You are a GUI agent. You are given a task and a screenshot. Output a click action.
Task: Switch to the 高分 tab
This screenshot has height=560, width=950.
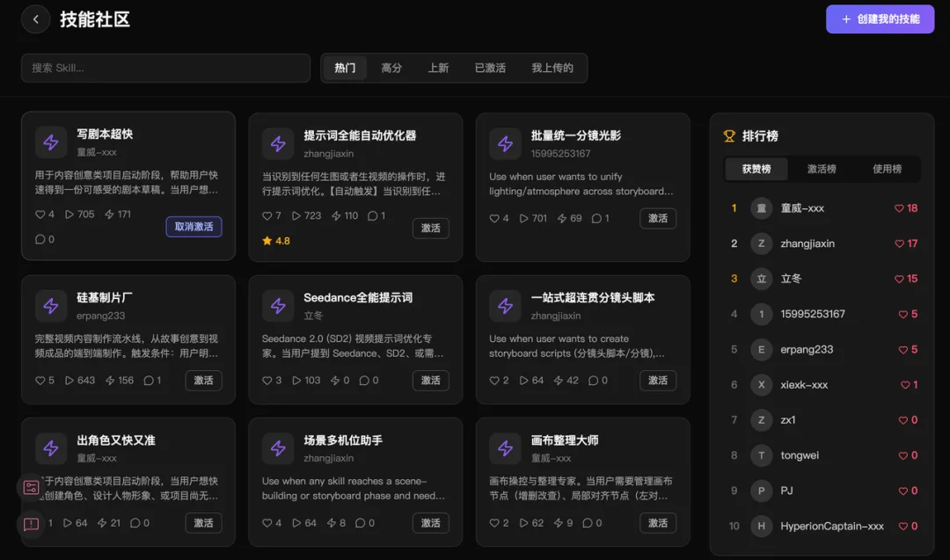(x=391, y=67)
